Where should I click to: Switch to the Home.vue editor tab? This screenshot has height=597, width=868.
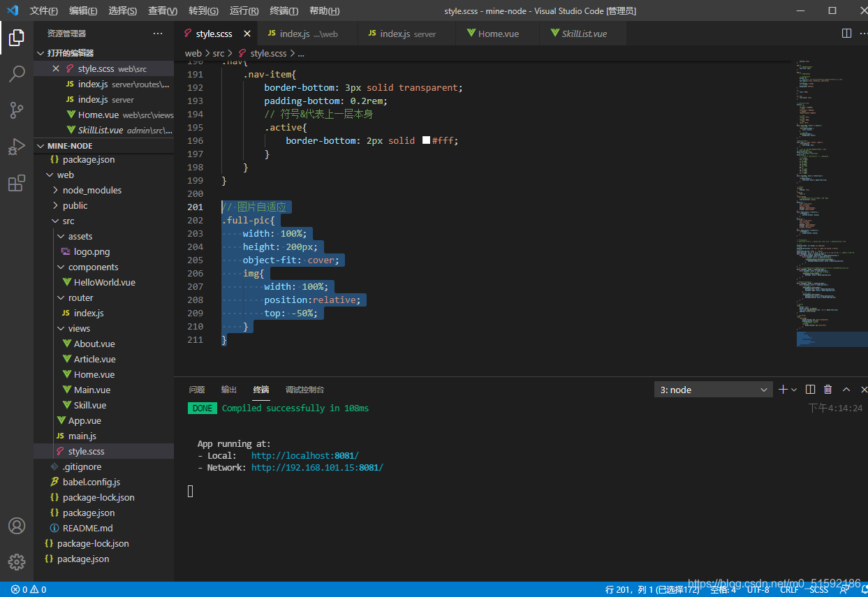[498, 34]
